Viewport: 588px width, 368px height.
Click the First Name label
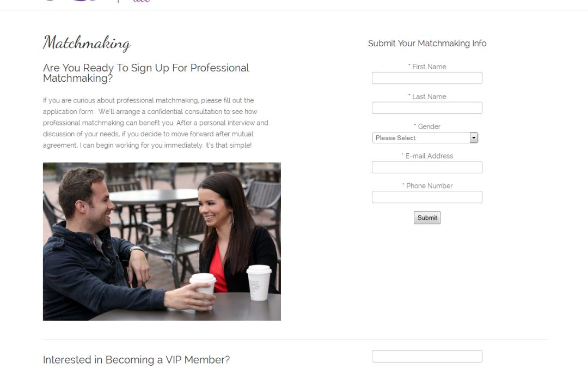click(x=427, y=67)
